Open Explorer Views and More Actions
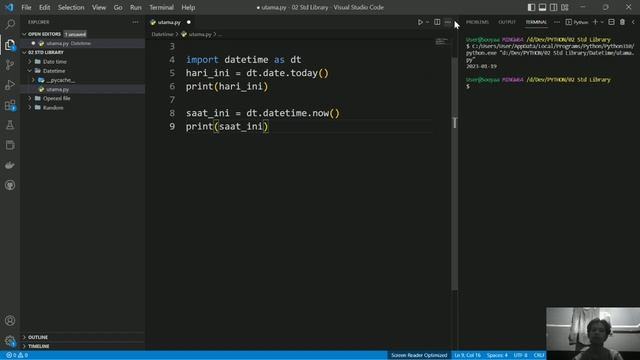This screenshot has width=640, height=360. coord(135,22)
